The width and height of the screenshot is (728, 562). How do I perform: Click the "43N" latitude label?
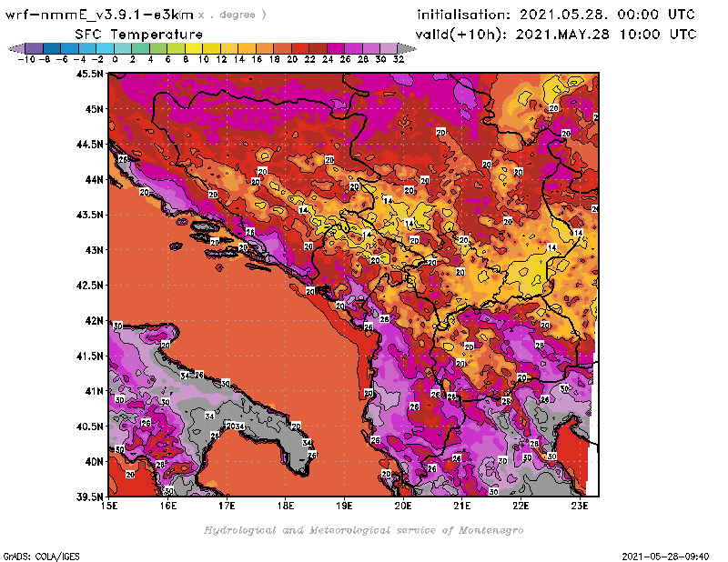click(x=94, y=250)
